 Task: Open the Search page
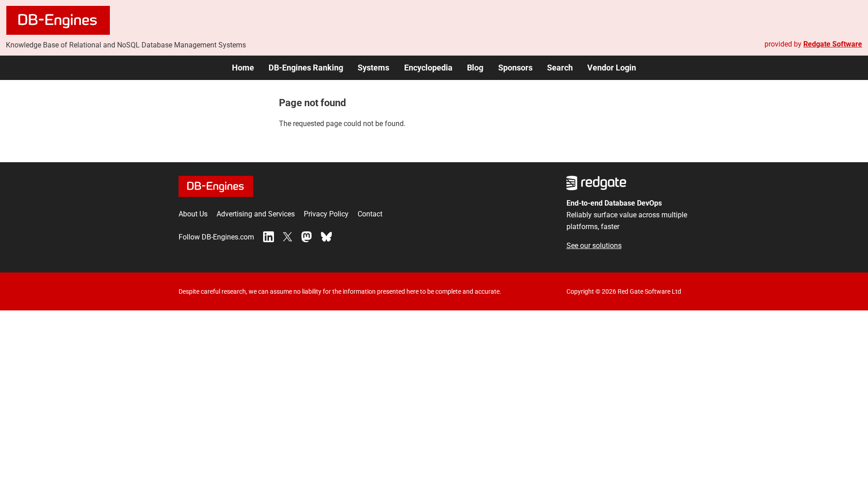[x=560, y=68]
